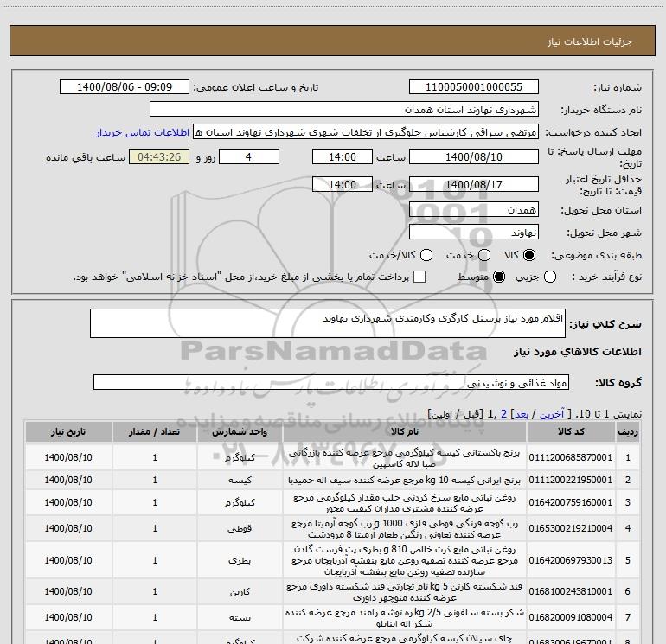Click the تاریخ نیاز column header
Viewport: 666px width, 644px height.
click(x=68, y=431)
